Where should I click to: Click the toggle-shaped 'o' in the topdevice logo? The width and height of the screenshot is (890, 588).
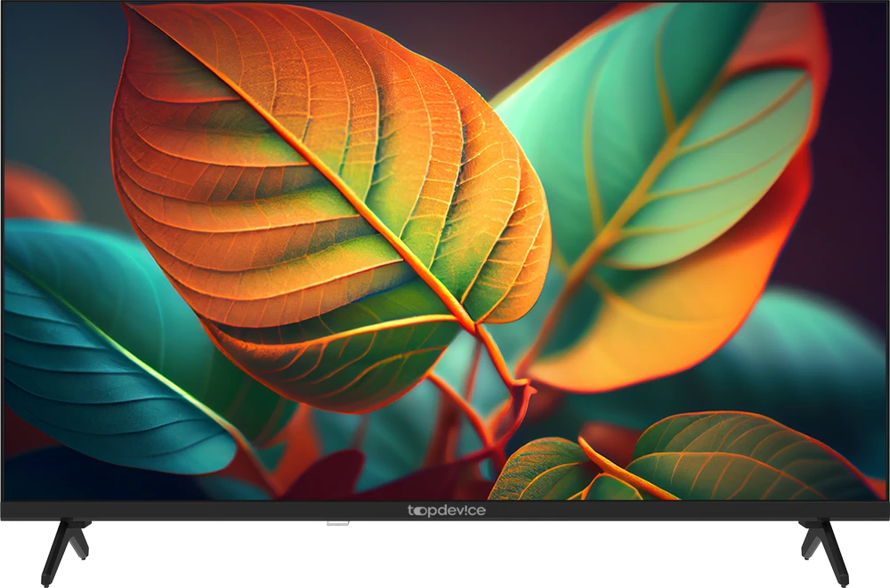[x=419, y=511]
